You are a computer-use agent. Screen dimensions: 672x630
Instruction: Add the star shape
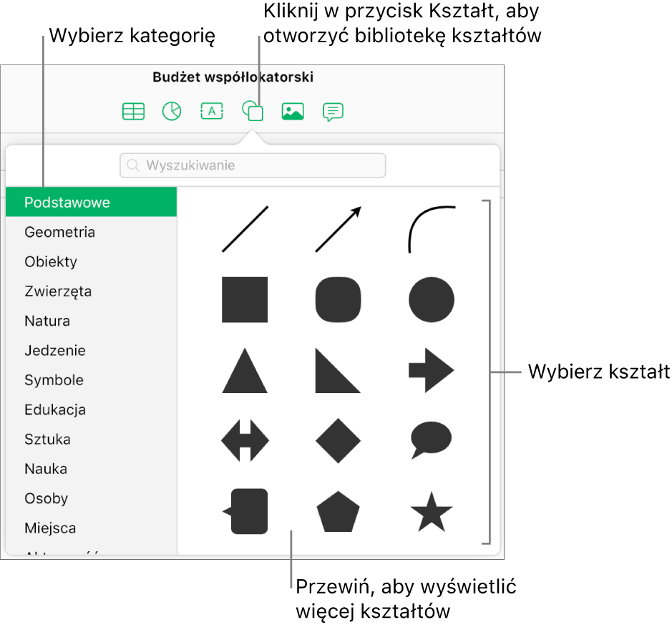[x=432, y=512]
